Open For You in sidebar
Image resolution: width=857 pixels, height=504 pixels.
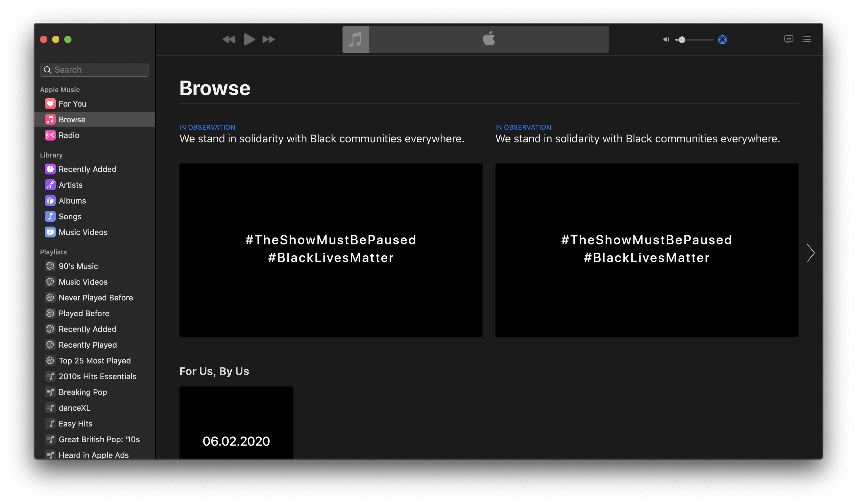pos(72,104)
